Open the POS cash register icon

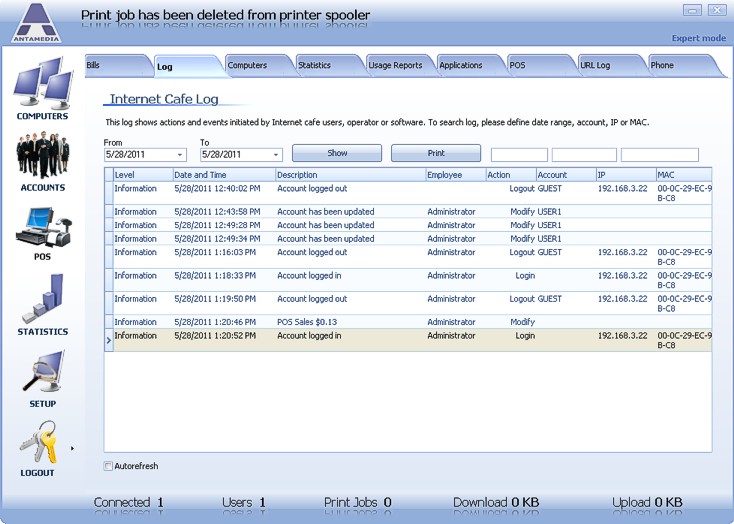pyautogui.click(x=43, y=228)
